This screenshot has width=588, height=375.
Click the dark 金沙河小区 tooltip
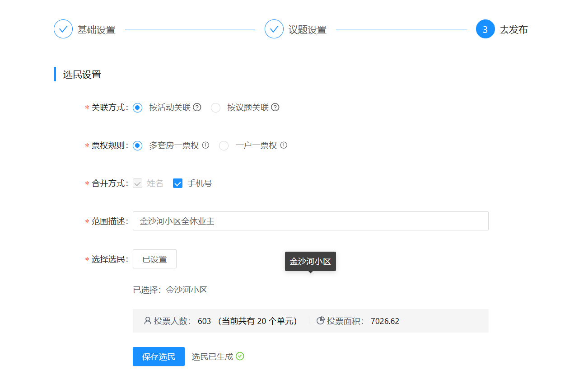pyautogui.click(x=310, y=262)
